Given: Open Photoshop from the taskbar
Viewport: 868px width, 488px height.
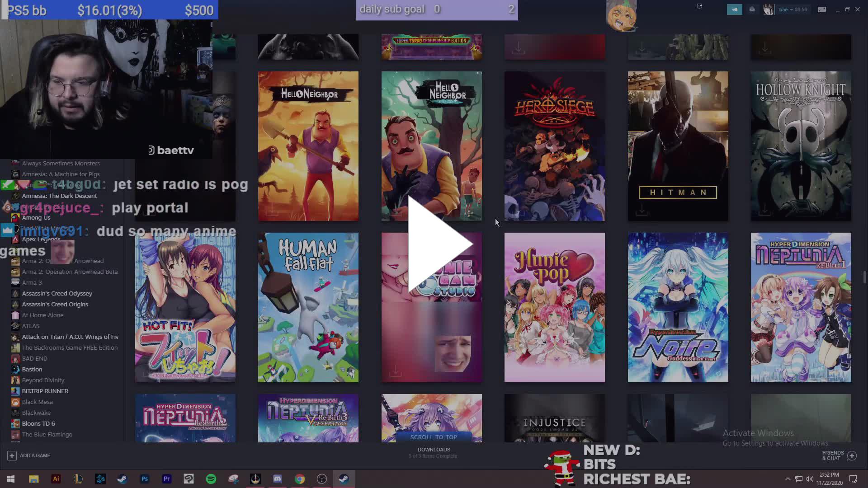Looking at the screenshot, I should point(145,479).
